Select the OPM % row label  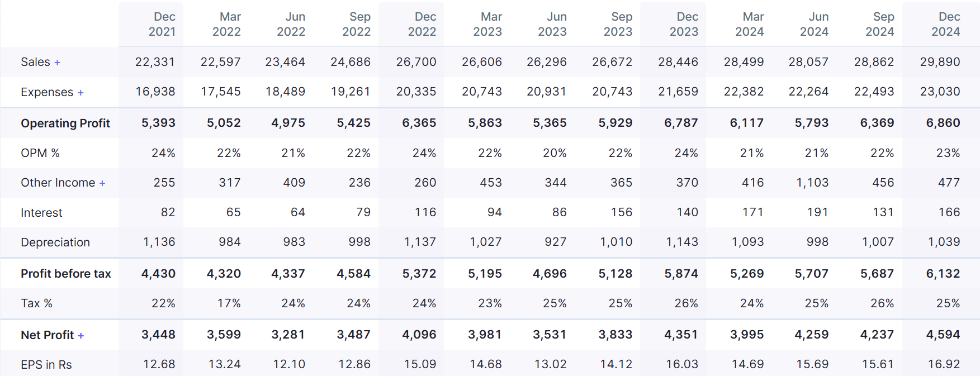(x=40, y=153)
